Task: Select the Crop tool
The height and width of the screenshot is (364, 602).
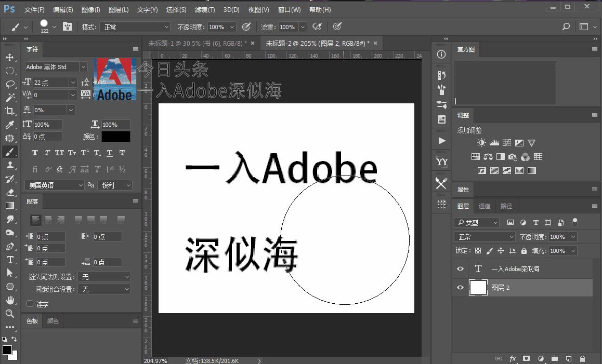Action: (x=9, y=111)
